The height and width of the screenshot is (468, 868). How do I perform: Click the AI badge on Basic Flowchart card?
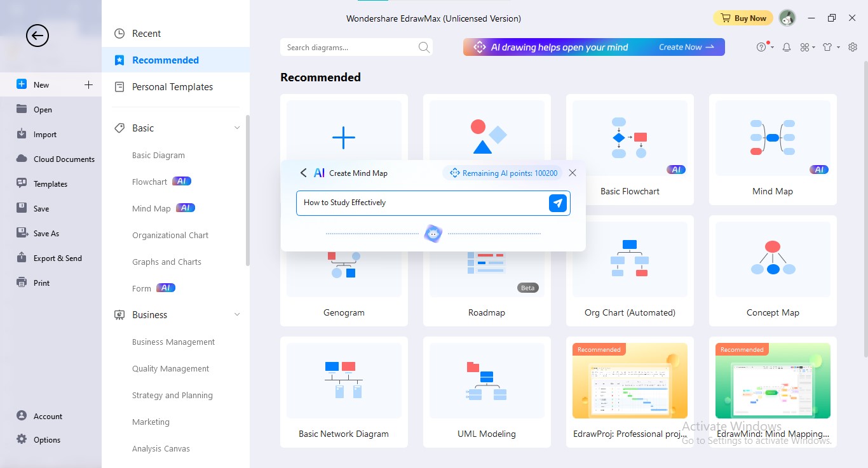(676, 170)
